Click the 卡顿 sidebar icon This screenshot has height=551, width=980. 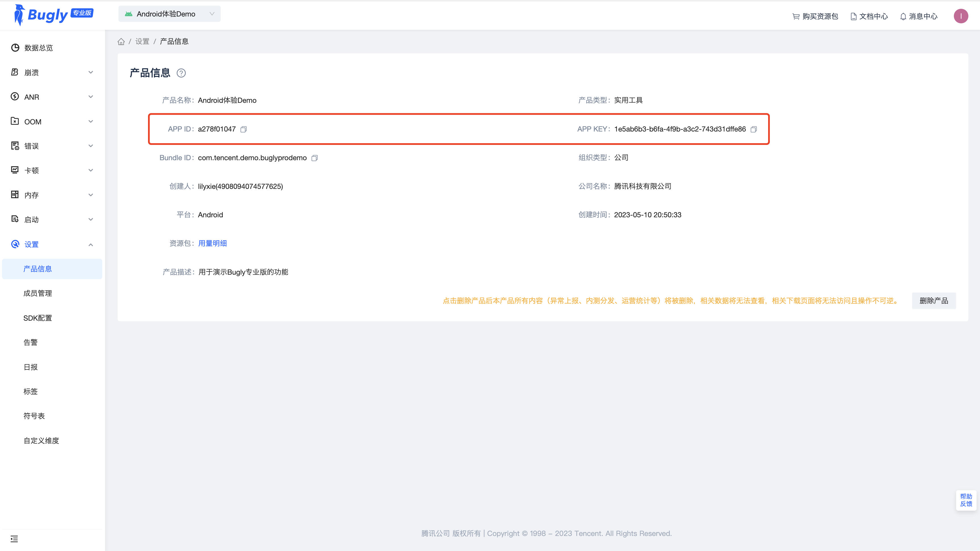(15, 170)
